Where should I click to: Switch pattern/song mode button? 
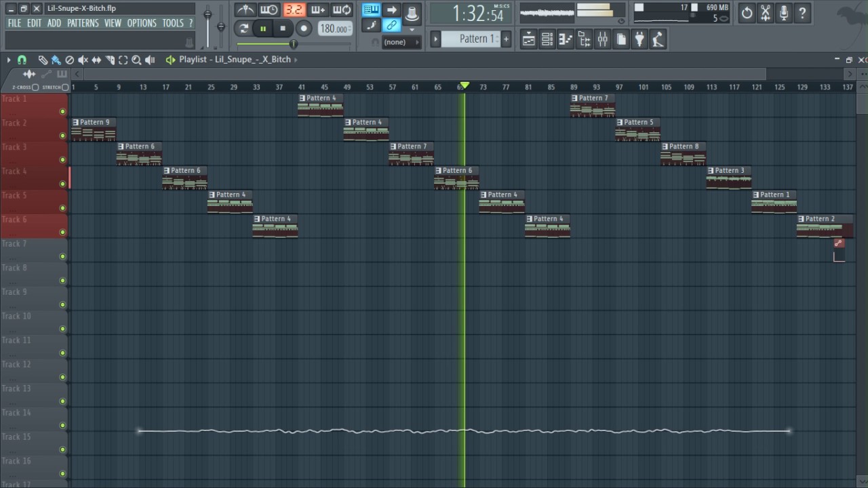click(244, 28)
